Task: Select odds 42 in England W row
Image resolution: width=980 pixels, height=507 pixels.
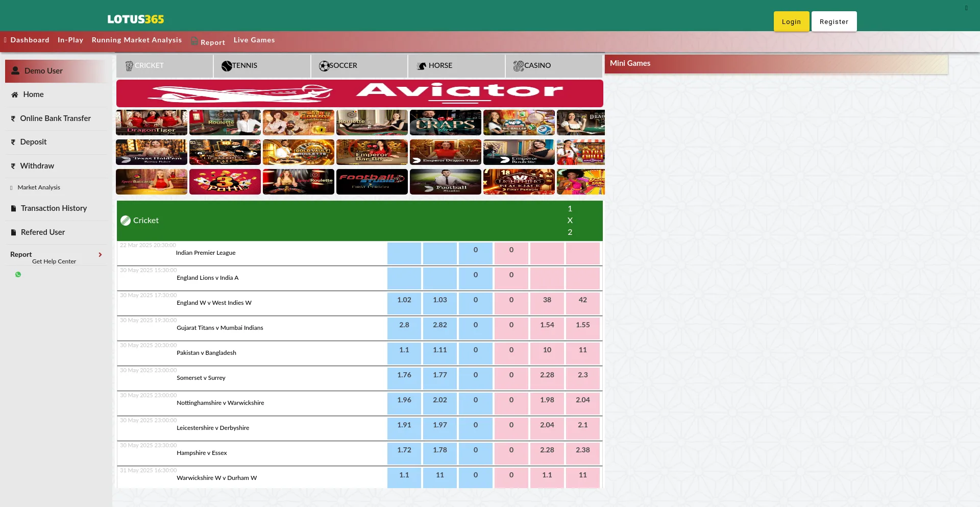Action: (583, 303)
